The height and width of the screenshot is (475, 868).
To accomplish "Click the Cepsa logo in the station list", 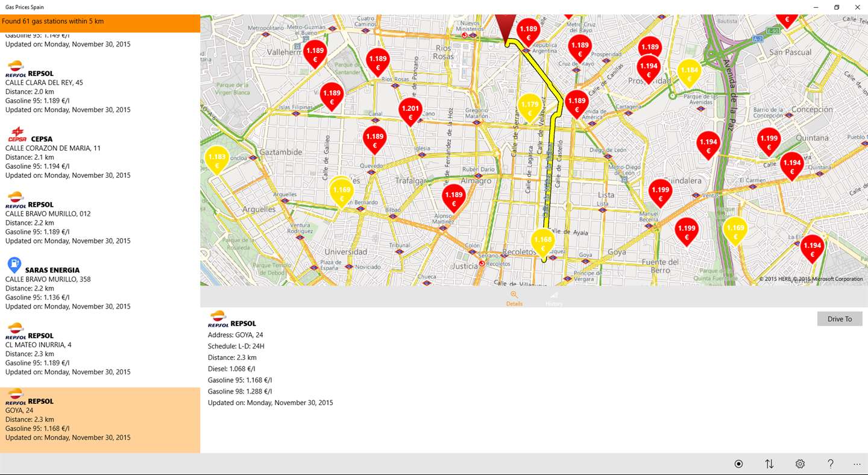I will (17, 134).
